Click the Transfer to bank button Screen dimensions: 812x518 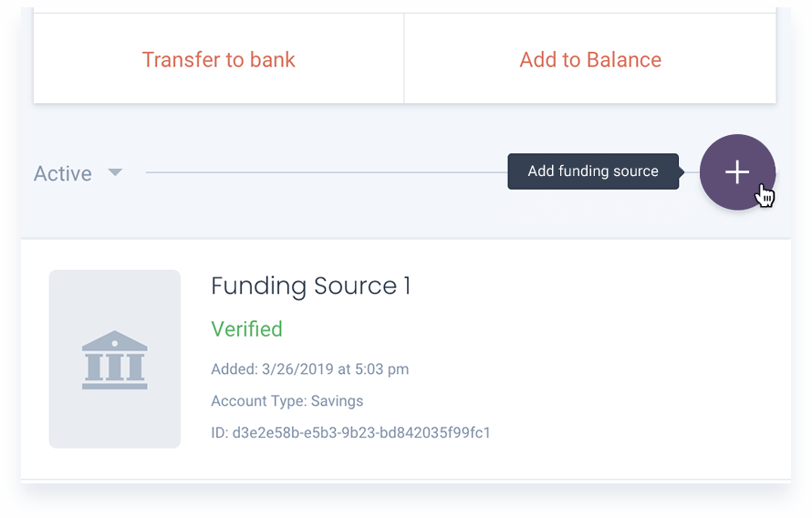219,59
